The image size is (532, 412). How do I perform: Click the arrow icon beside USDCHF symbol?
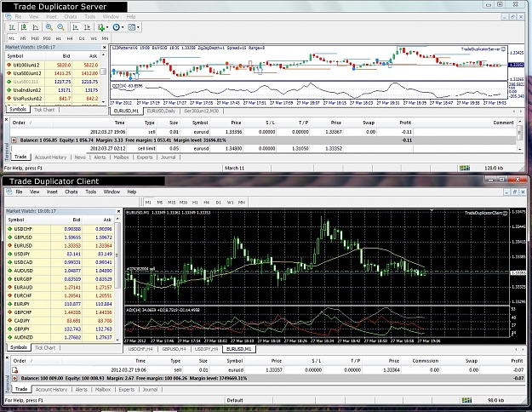10,229
